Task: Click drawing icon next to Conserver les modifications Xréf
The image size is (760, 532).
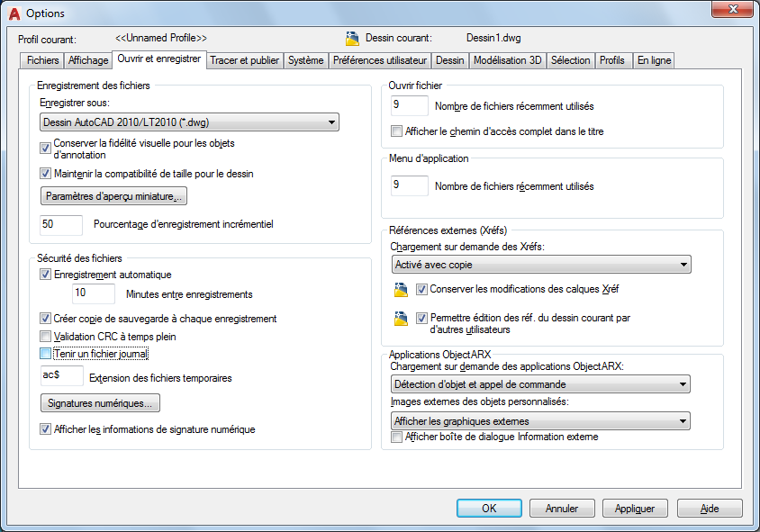Action: pos(401,289)
